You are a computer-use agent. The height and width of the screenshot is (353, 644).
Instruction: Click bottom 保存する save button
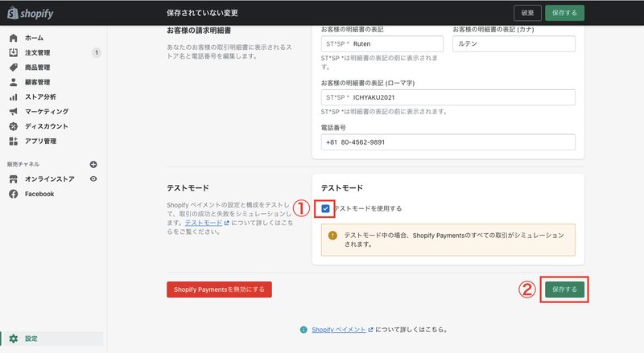564,289
